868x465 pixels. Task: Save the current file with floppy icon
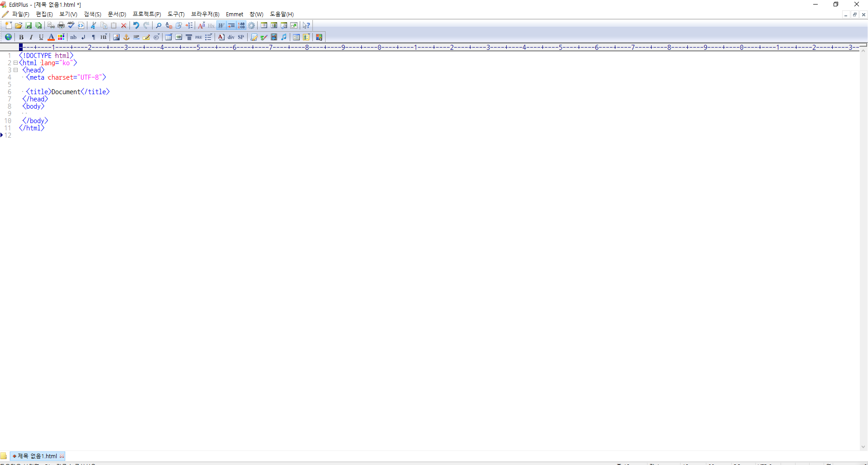29,25
